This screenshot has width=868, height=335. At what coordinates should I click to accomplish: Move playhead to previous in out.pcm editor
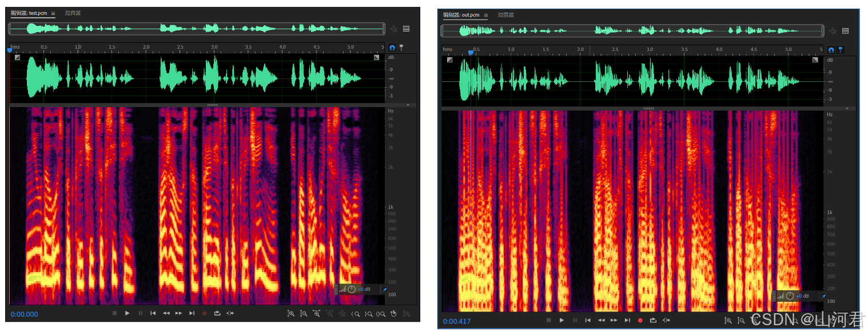pos(588,321)
